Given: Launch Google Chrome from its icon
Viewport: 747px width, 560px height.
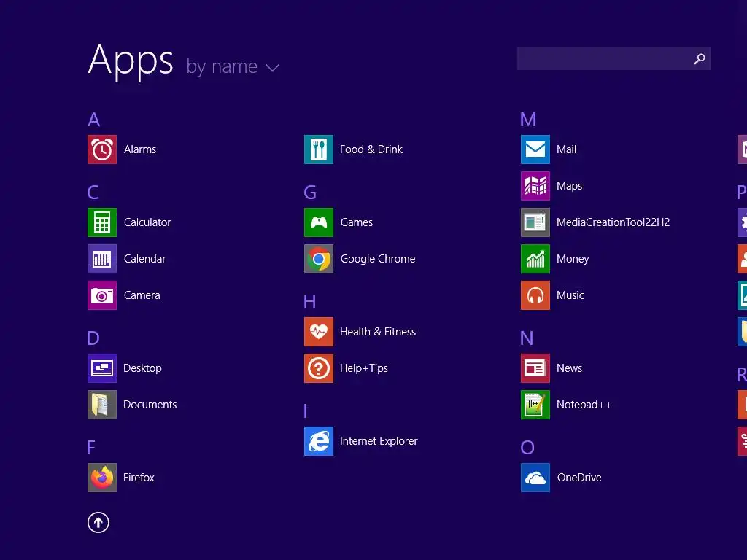Looking at the screenshot, I should tap(319, 259).
